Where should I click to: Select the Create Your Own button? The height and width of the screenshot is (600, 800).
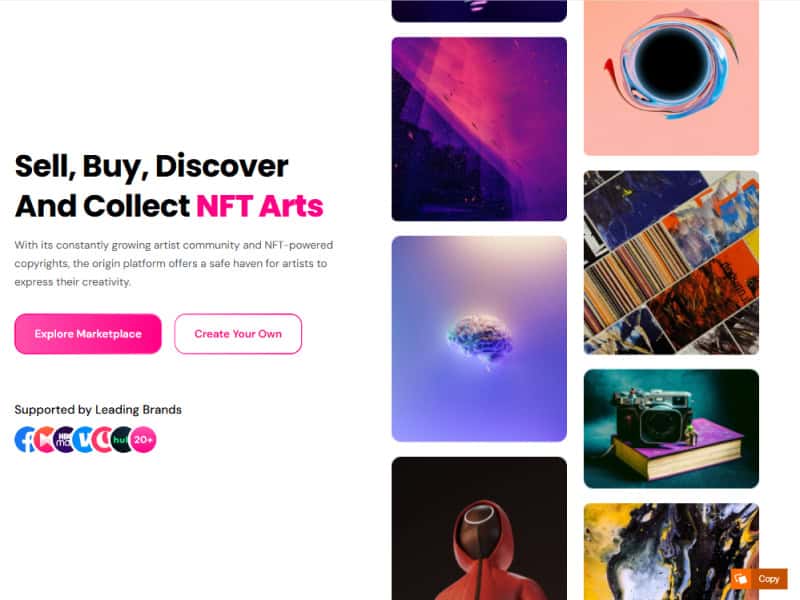point(238,334)
